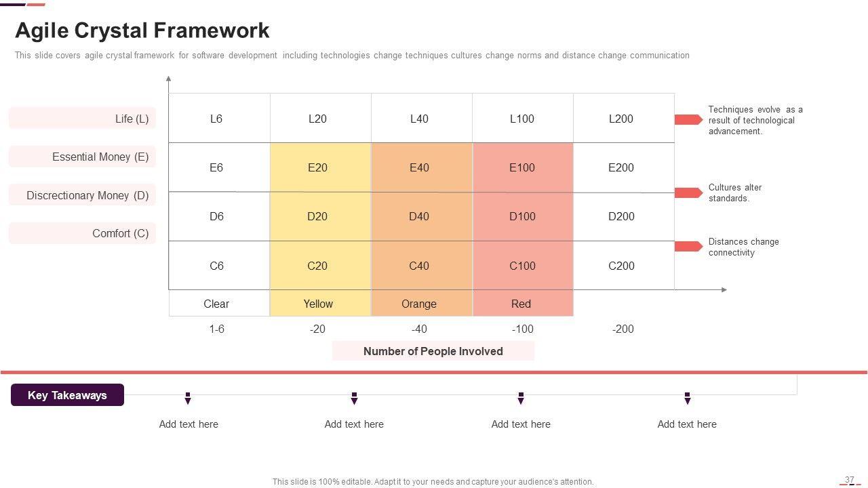Click the fourth purple takeaway marker
The width and height of the screenshot is (868, 488).
pyautogui.click(x=687, y=399)
